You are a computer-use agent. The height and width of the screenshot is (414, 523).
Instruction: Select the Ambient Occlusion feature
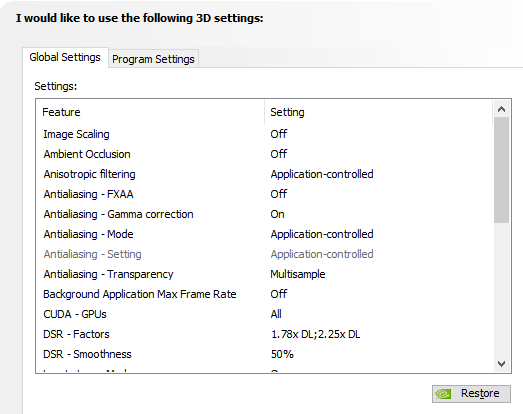[87, 154]
